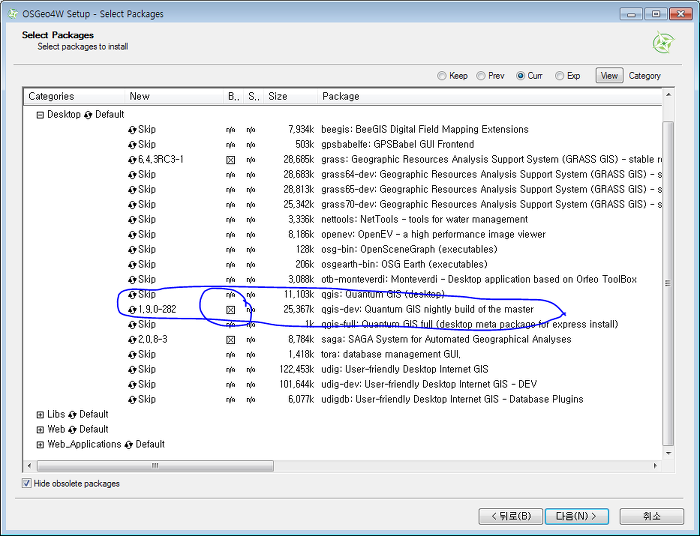Click the qgis-dev nightly build package description

(x=427, y=309)
